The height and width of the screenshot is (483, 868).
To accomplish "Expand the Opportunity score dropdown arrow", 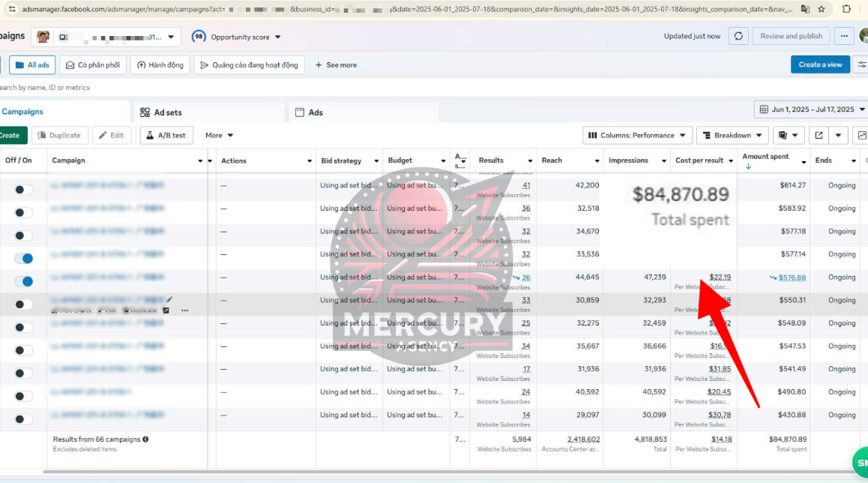I will (x=278, y=37).
